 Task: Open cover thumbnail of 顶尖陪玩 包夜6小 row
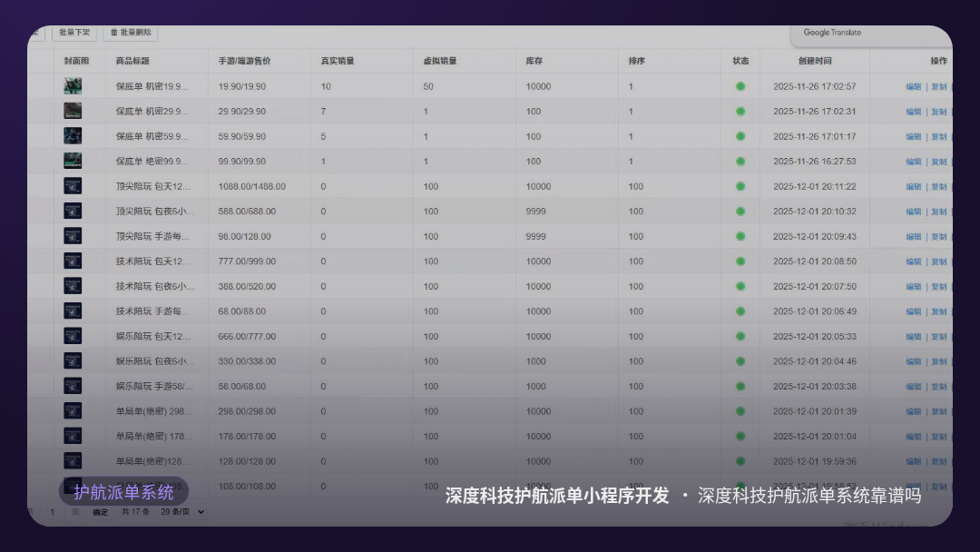coord(73,212)
